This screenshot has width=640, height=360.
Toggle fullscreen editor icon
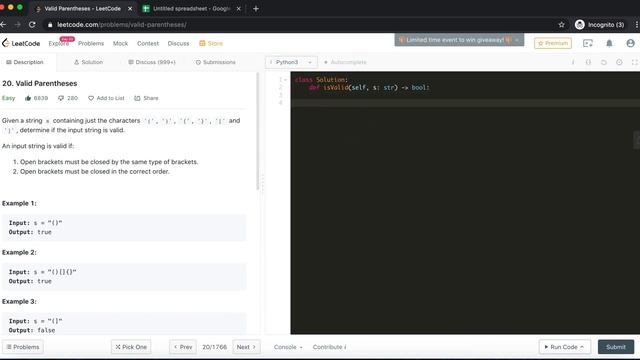coord(634,62)
